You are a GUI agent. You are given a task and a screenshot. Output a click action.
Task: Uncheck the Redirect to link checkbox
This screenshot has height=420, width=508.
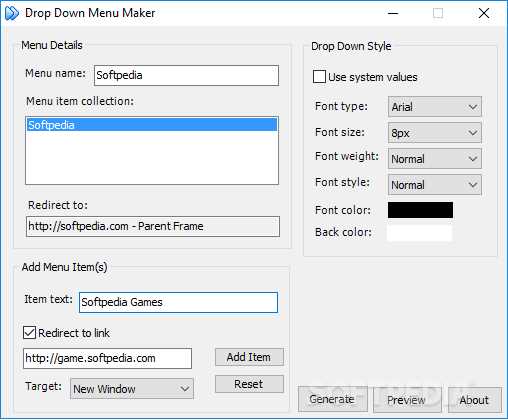(x=29, y=333)
